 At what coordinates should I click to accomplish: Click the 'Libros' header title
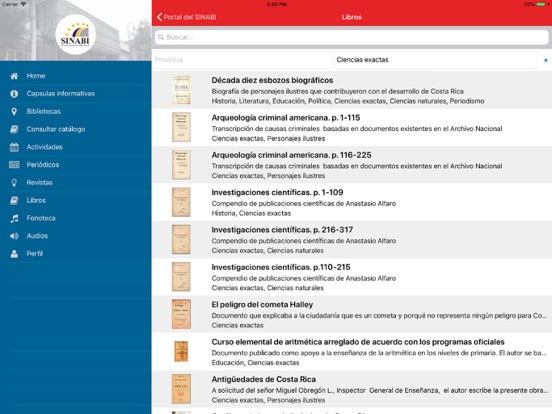click(x=352, y=17)
